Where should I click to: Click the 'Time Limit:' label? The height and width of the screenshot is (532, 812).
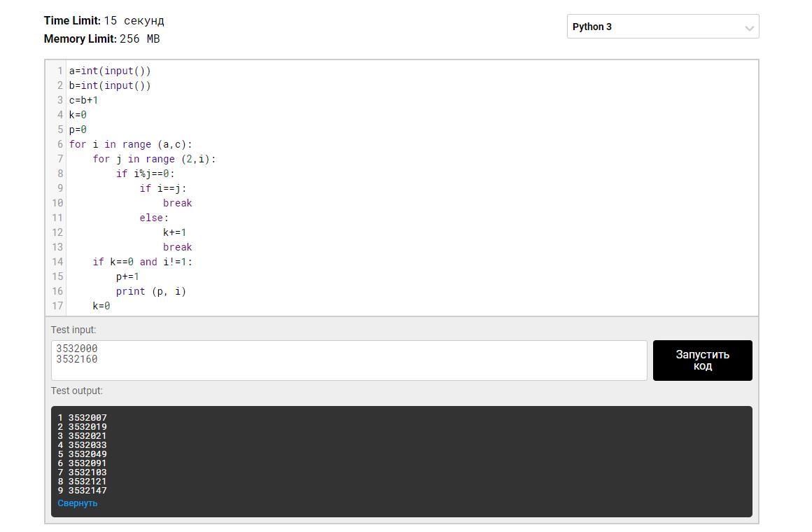(72, 21)
